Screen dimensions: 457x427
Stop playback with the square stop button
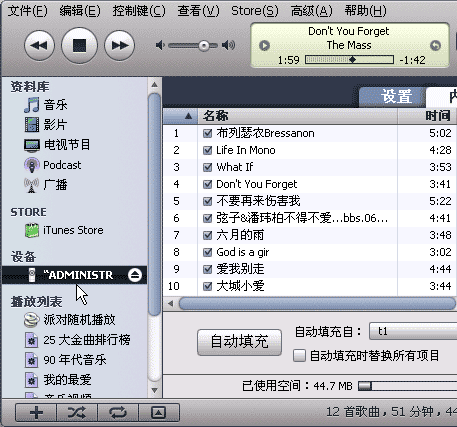79,45
